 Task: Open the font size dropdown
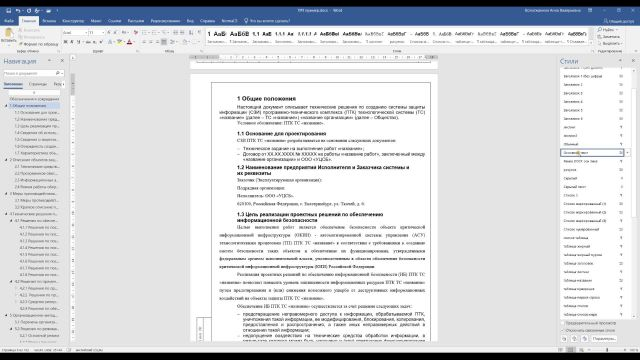[103, 32]
